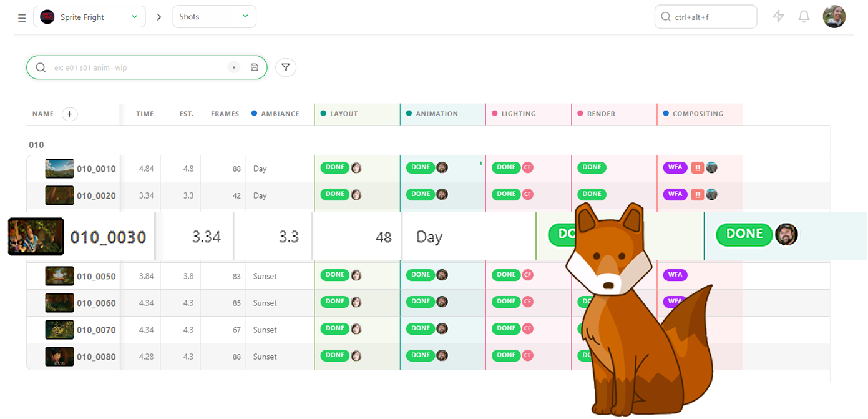This screenshot has width=868, height=419.
Task: Click the save search query icon
Action: coord(255,67)
